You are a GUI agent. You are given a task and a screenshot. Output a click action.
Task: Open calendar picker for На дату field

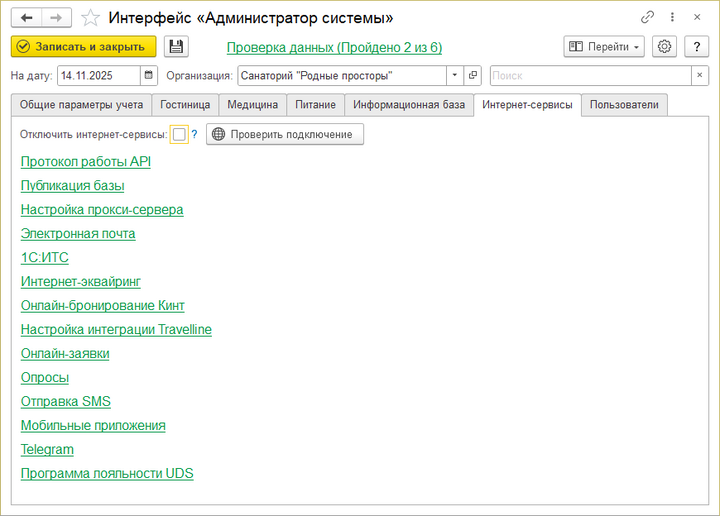point(149,75)
